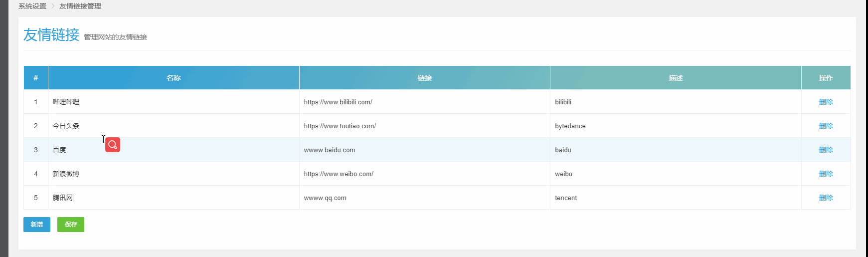This screenshot has height=257, width=868.
Task: Click the green 保存 button
Action: click(x=71, y=225)
